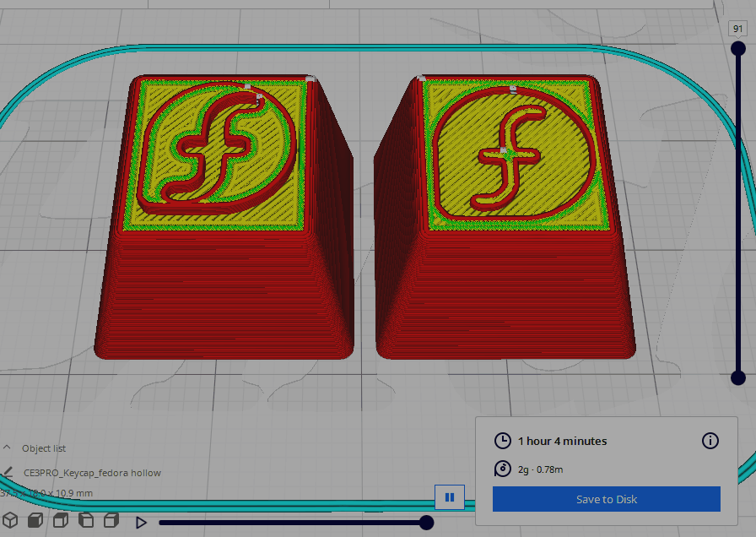The height and width of the screenshot is (537, 756).
Task: Click the filament spool material icon
Action: [x=502, y=469]
